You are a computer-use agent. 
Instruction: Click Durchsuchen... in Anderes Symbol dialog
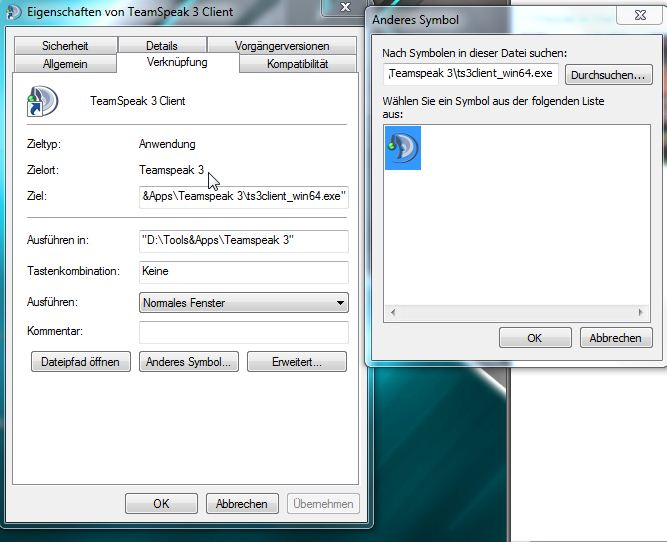608,75
